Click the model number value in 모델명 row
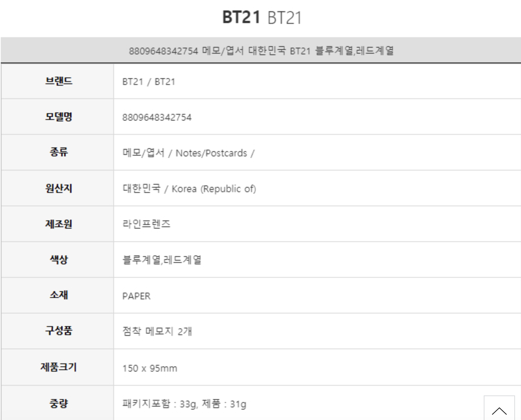The height and width of the screenshot is (420, 521). click(157, 118)
